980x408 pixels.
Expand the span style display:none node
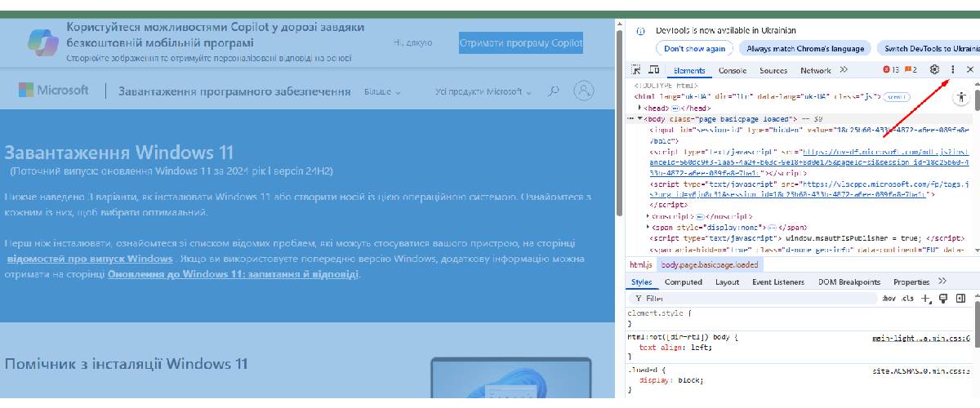click(x=648, y=227)
